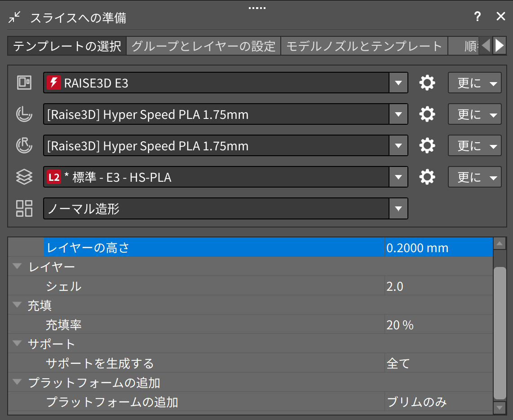
Task: Open printer settings gear for RAISE3D E3
Action: pyautogui.click(x=427, y=83)
